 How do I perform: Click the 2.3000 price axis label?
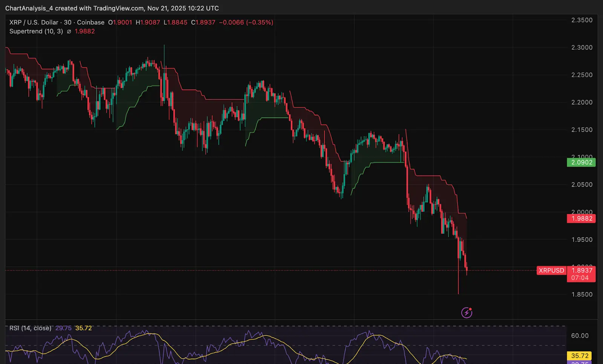pos(582,48)
